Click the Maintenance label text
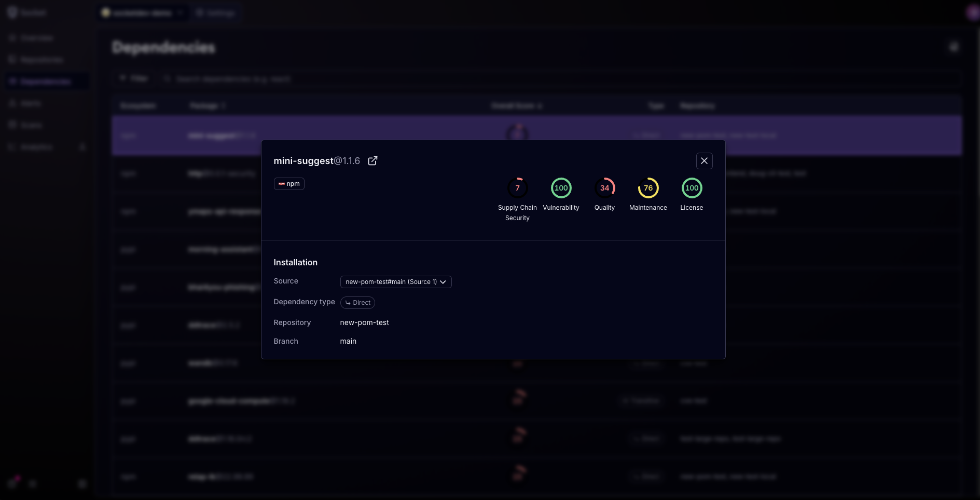The height and width of the screenshot is (500, 980). click(x=648, y=208)
